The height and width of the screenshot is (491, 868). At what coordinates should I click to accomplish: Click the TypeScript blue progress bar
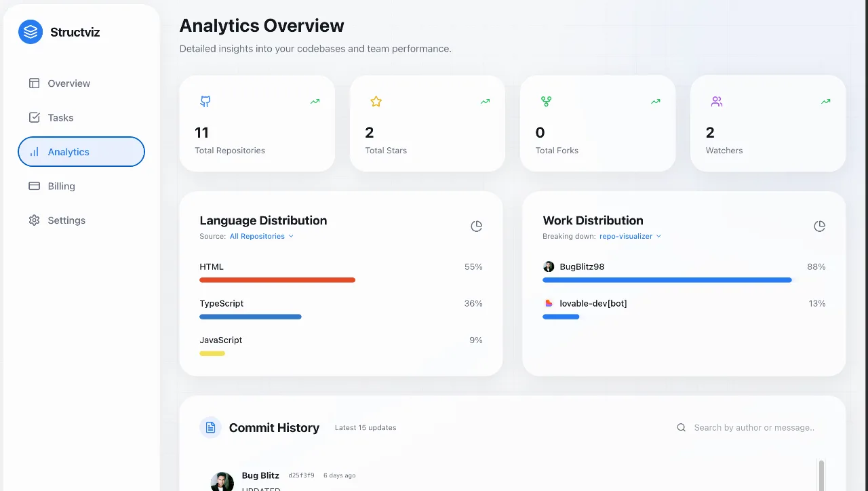(x=250, y=317)
